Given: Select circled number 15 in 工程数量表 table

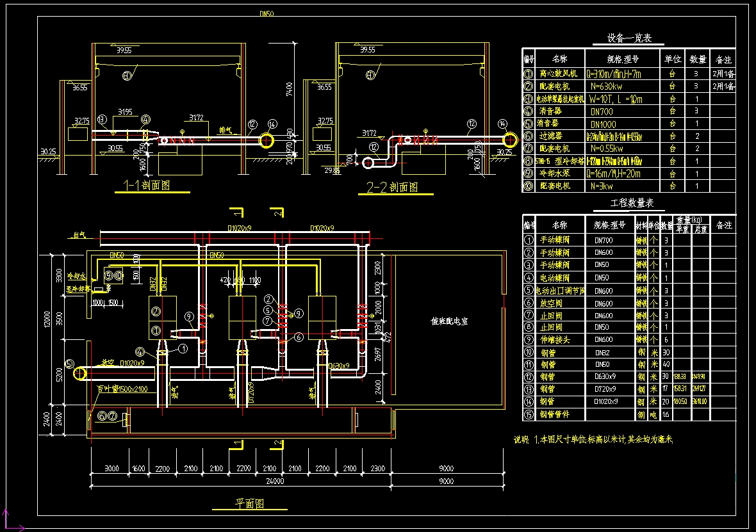Looking at the screenshot, I should [529, 415].
